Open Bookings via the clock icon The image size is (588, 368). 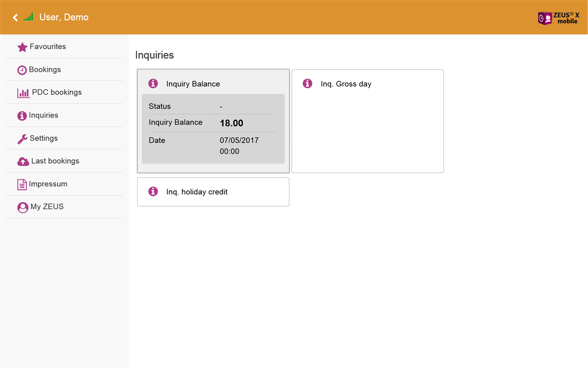pyautogui.click(x=22, y=69)
